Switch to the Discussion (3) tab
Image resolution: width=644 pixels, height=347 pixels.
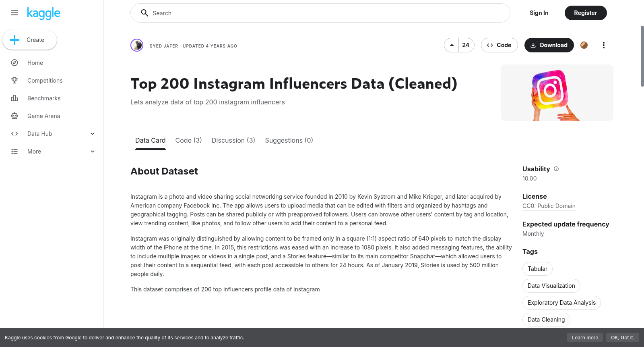[233, 140]
